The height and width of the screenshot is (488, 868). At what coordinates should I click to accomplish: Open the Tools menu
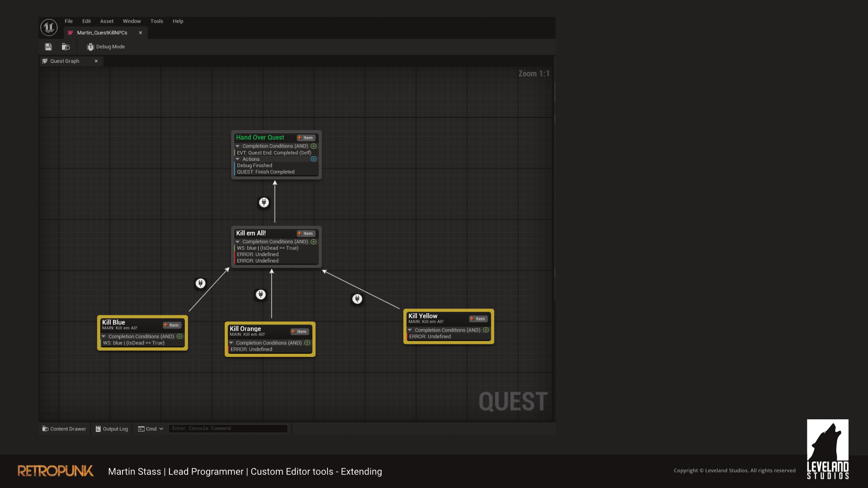tap(156, 21)
